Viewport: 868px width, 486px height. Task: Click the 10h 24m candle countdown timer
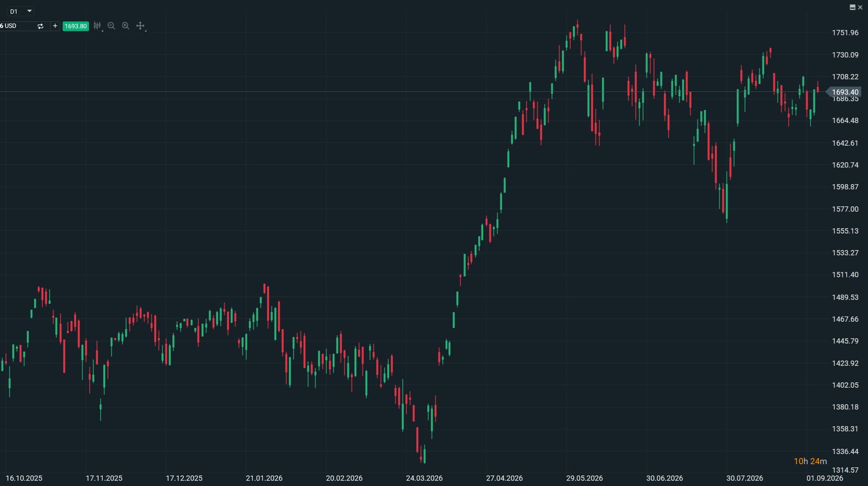point(810,461)
